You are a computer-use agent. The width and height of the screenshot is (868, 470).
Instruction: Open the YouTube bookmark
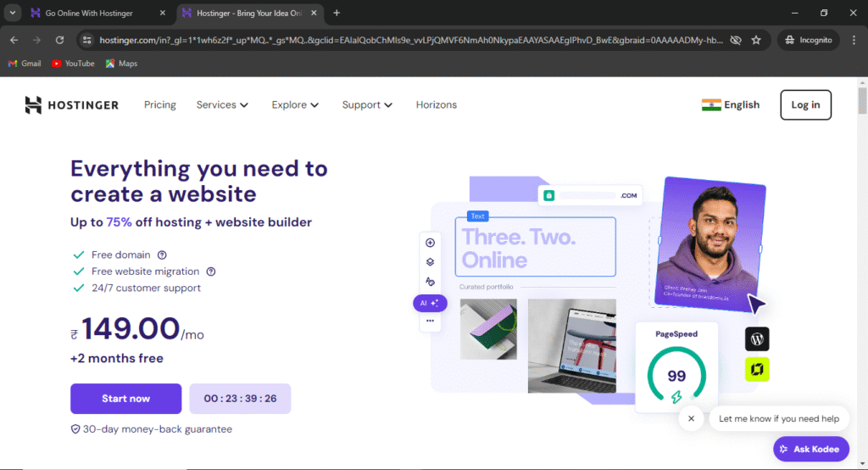(73, 63)
